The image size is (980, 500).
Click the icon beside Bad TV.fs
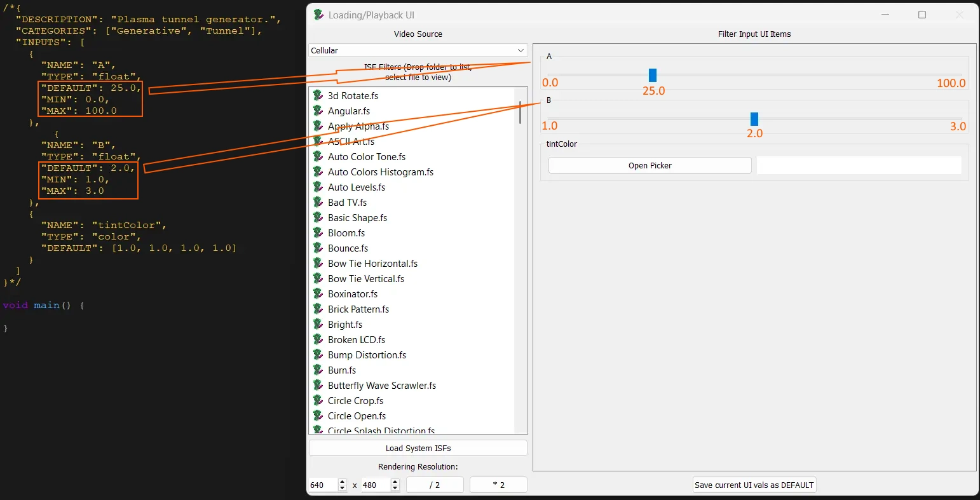point(318,202)
